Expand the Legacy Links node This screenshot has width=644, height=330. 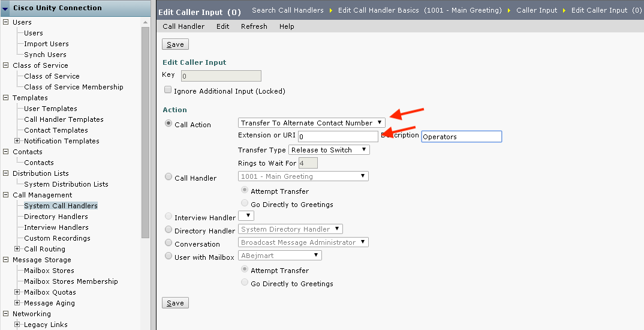tap(17, 324)
